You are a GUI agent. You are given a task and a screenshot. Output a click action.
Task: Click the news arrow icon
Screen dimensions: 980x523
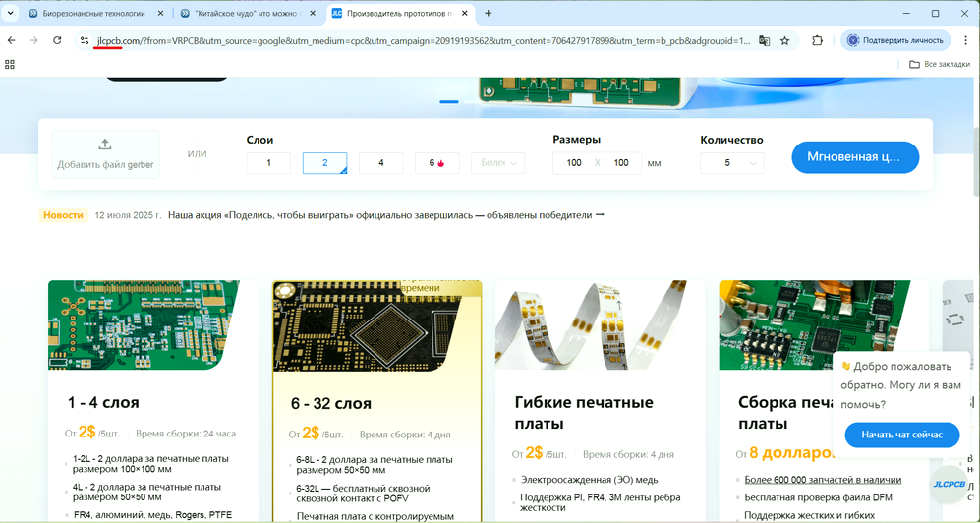(600, 215)
